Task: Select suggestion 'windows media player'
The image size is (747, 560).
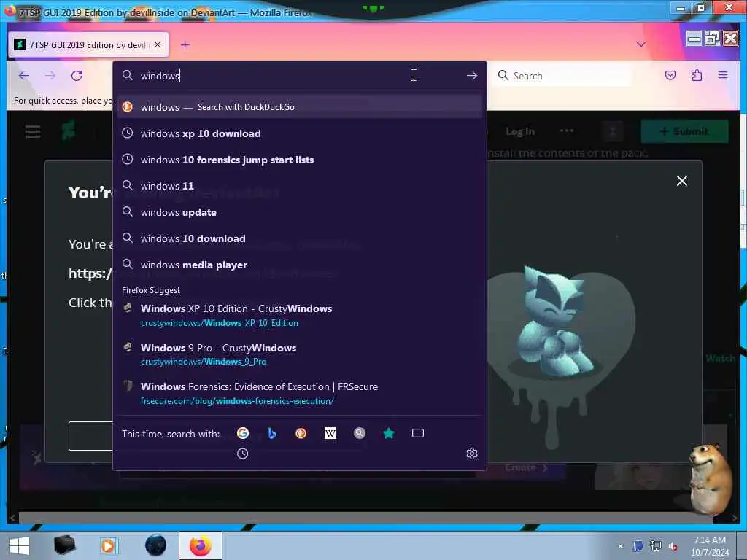Action: 300,264
